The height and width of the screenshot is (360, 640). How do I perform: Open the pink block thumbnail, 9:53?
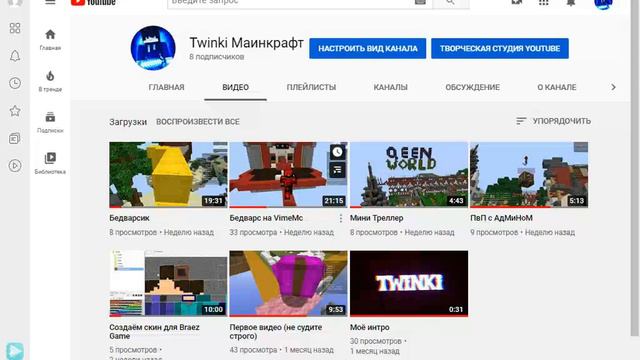pyautogui.click(x=289, y=283)
